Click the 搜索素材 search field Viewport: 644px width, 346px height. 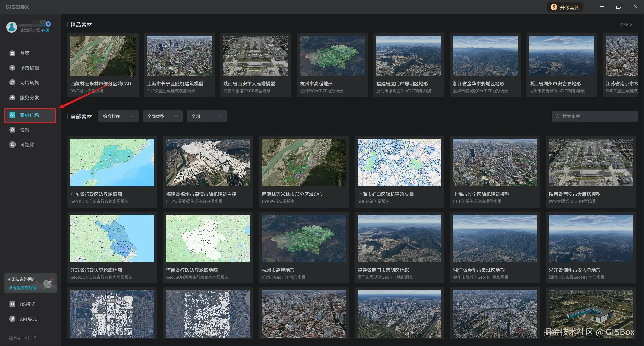click(595, 116)
